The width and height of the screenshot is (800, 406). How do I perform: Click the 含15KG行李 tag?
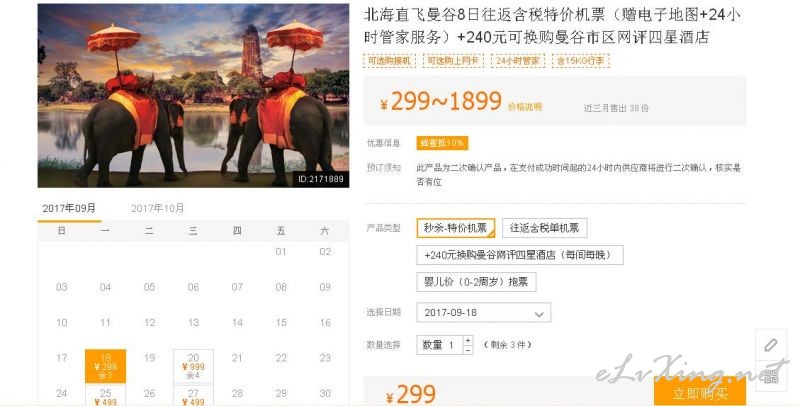tap(580, 61)
